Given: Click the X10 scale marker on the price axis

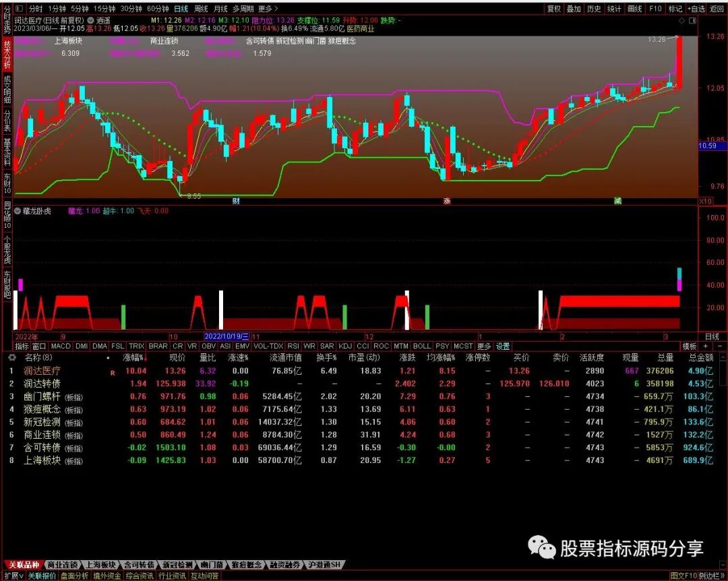Looking at the screenshot, I should pyautogui.click(x=705, y=201).
